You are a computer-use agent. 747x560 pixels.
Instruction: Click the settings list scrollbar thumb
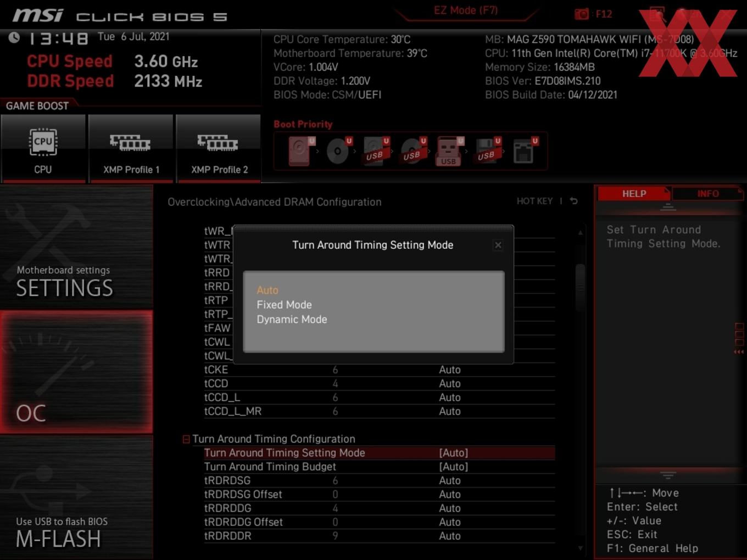(580, 288)
